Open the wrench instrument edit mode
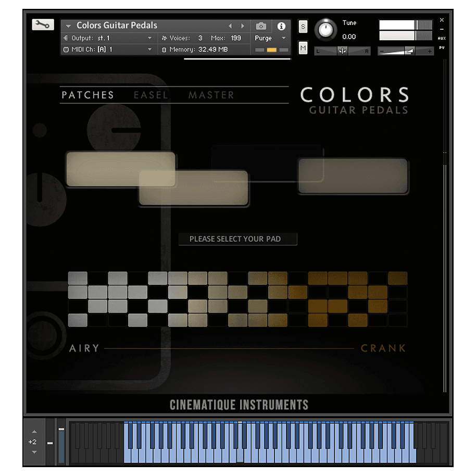Image resolution: width=476 pixels, height=476 pixels. 43,24
